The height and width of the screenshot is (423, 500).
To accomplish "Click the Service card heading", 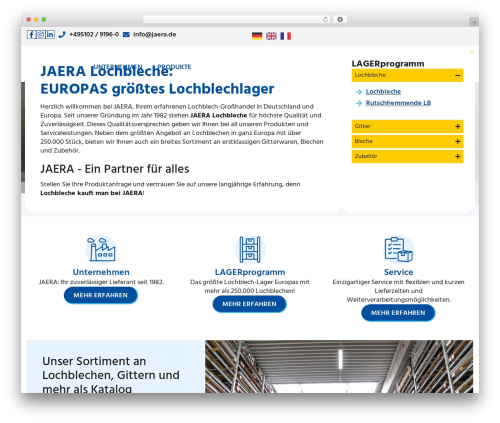I will point(398,272).
